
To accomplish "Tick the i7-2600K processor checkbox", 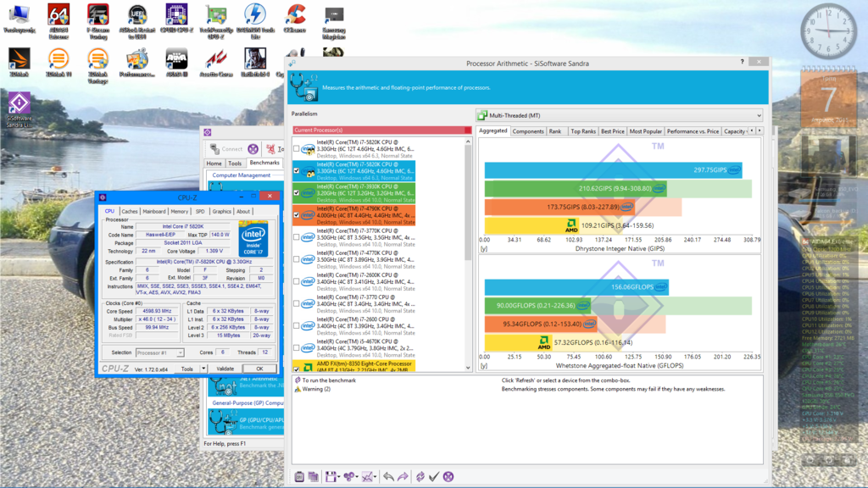I will point(296,281).
